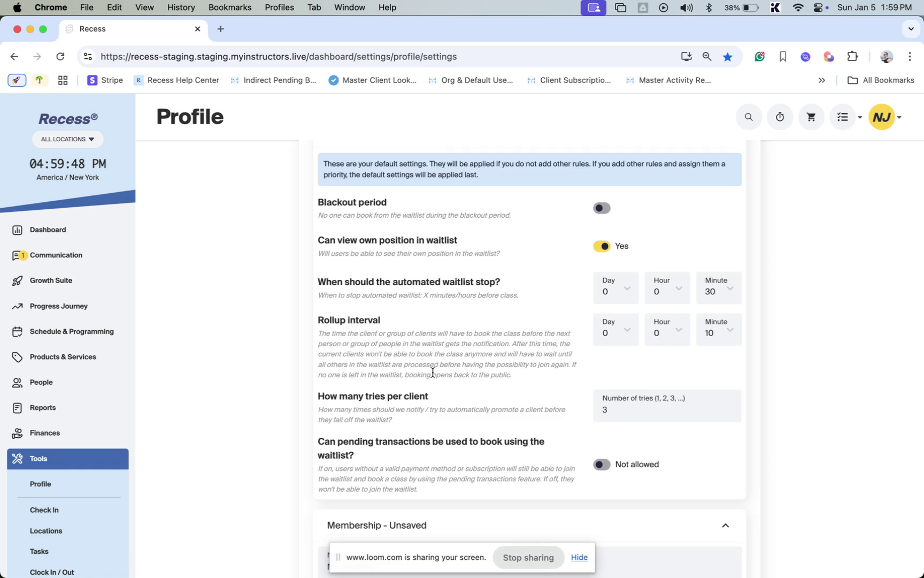Toggle Can view own position in waitlist
The height and width of the screenshot is (578, 924).
click(602, 246)
